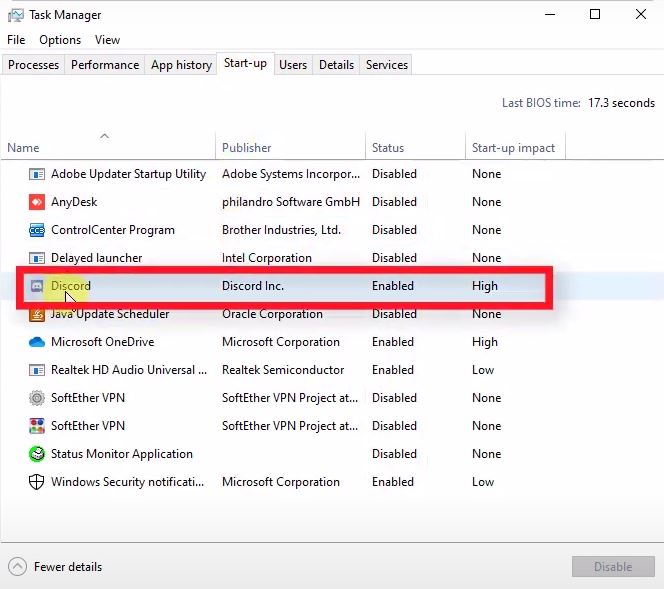Click Enabled status in Discord row

tap(393, 286)
